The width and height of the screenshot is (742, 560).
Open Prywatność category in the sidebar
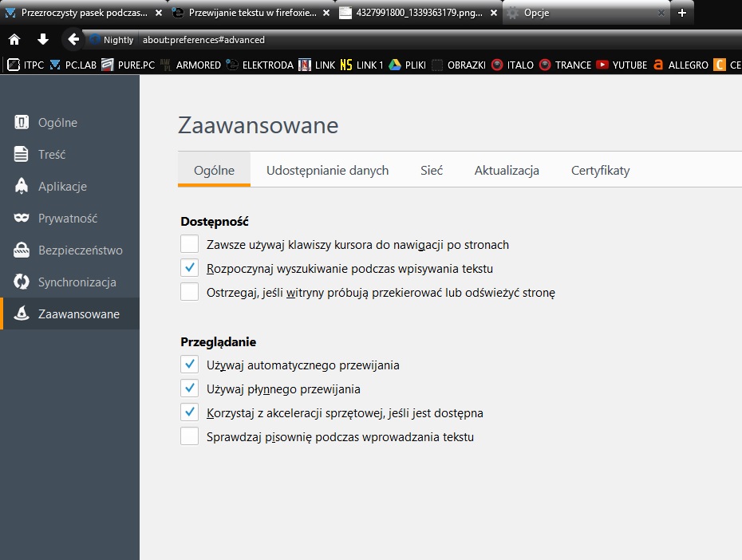point(69,218)
